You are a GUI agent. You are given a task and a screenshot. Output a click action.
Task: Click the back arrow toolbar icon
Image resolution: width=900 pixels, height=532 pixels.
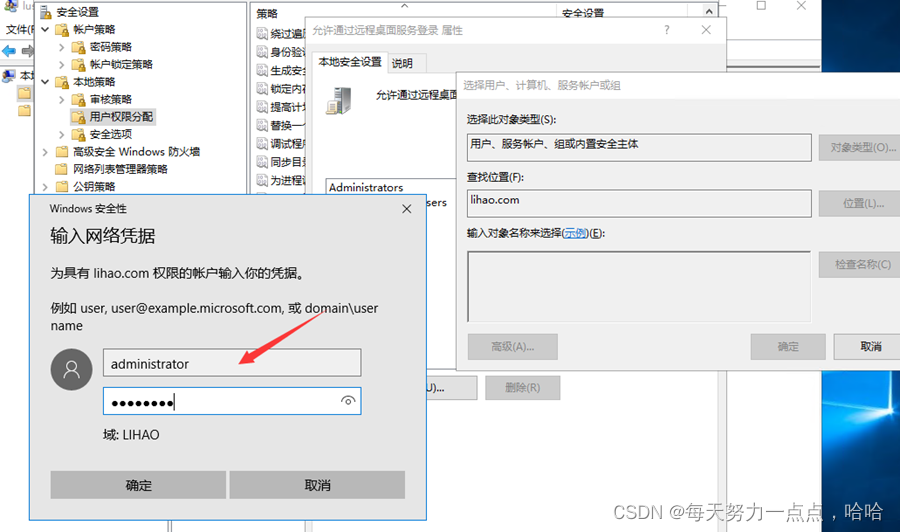(x=9, y=51)
